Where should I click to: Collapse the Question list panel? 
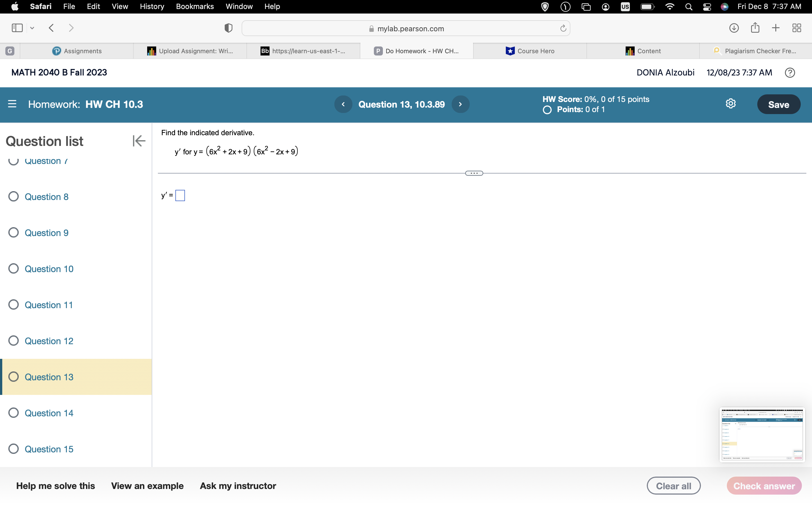pyautogui.click(x=139, y=141)
